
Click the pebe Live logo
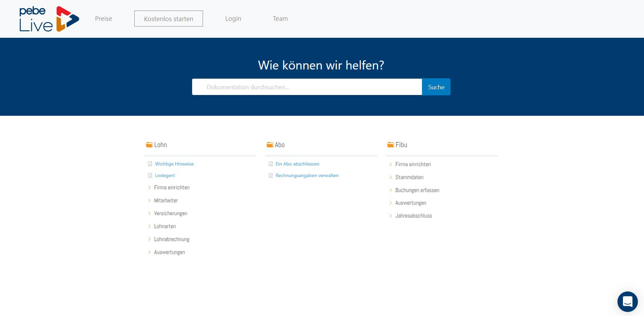(49, 19)
